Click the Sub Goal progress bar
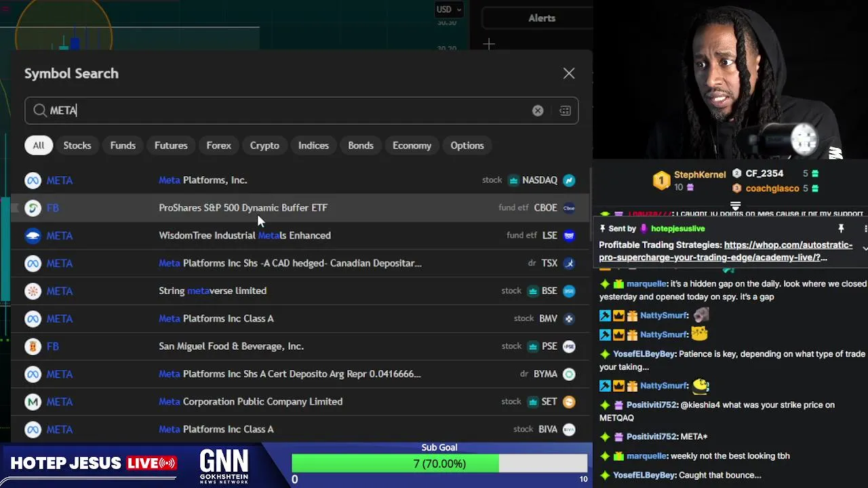 (439, 464)
